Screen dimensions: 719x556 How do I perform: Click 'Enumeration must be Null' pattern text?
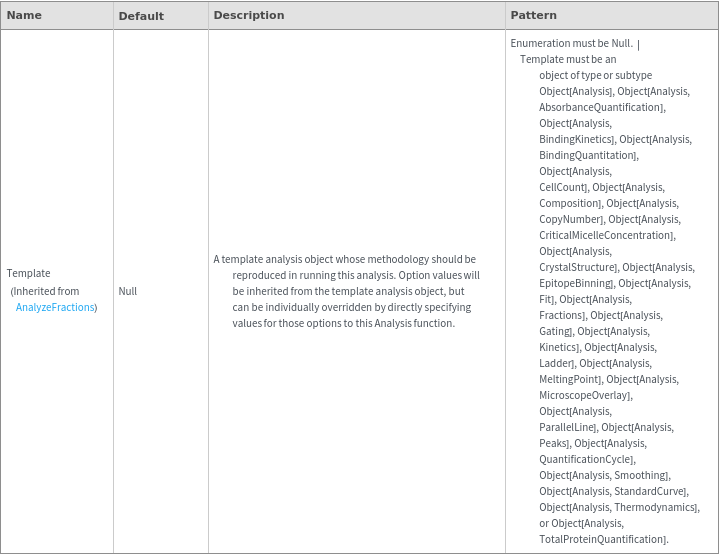[x=571, y=43]
